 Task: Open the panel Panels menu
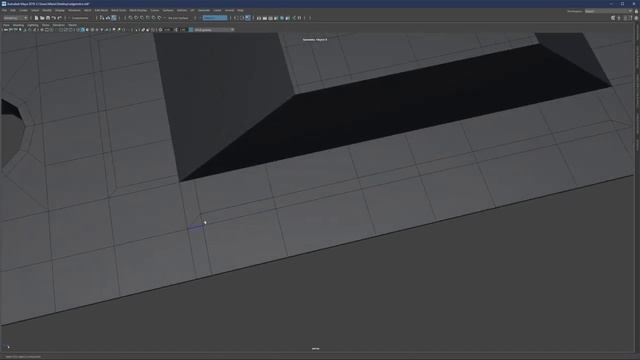72,25
